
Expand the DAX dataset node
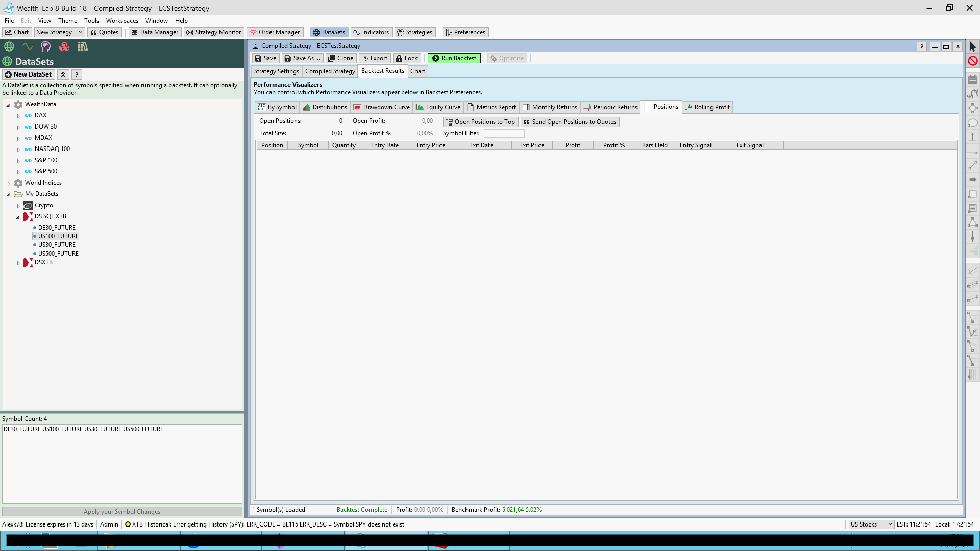[18, 116]
